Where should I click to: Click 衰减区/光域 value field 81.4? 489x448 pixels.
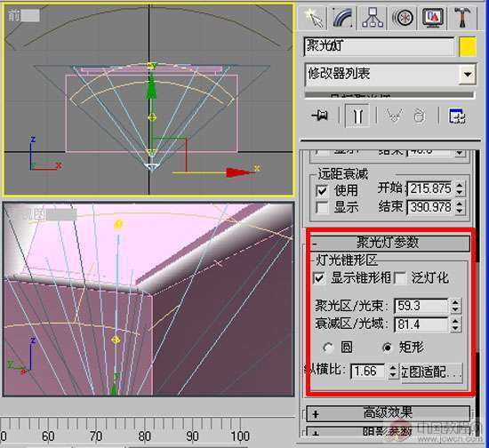point(421,324)
